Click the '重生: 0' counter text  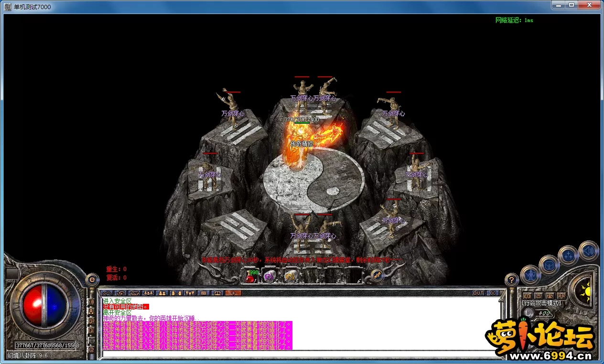117,269
